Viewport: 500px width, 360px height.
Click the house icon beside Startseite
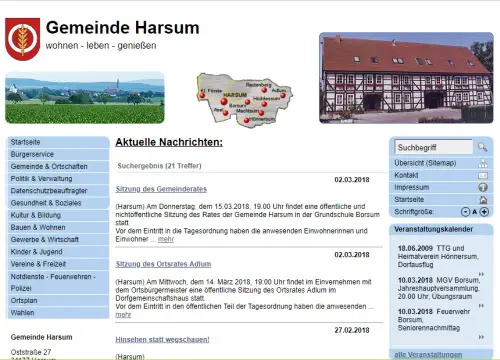point(483,200)
